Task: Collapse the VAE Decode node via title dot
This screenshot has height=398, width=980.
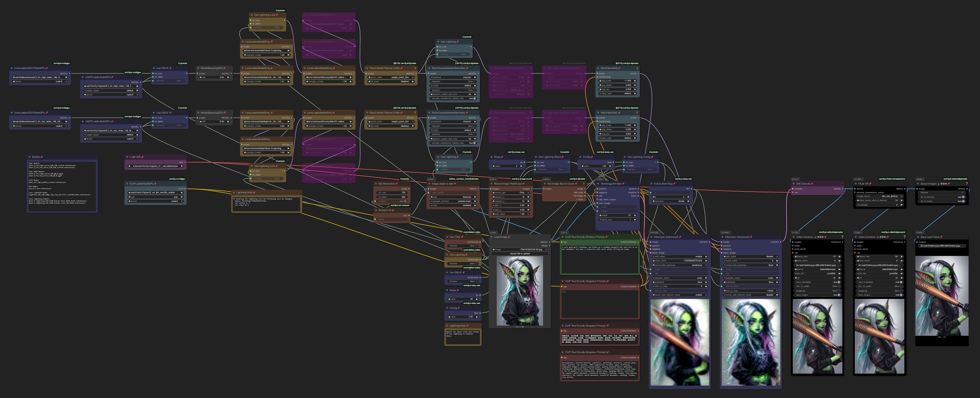Action: click(x=793, y=184)
